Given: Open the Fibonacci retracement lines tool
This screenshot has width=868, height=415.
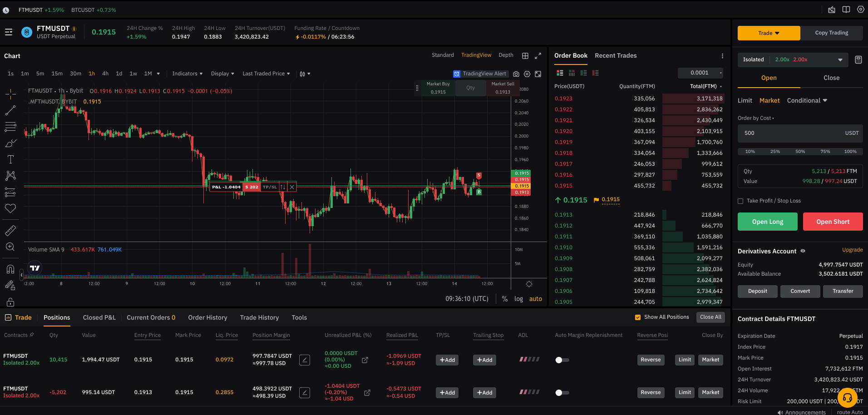Looking at the screenshot, I should coord(10,127).
